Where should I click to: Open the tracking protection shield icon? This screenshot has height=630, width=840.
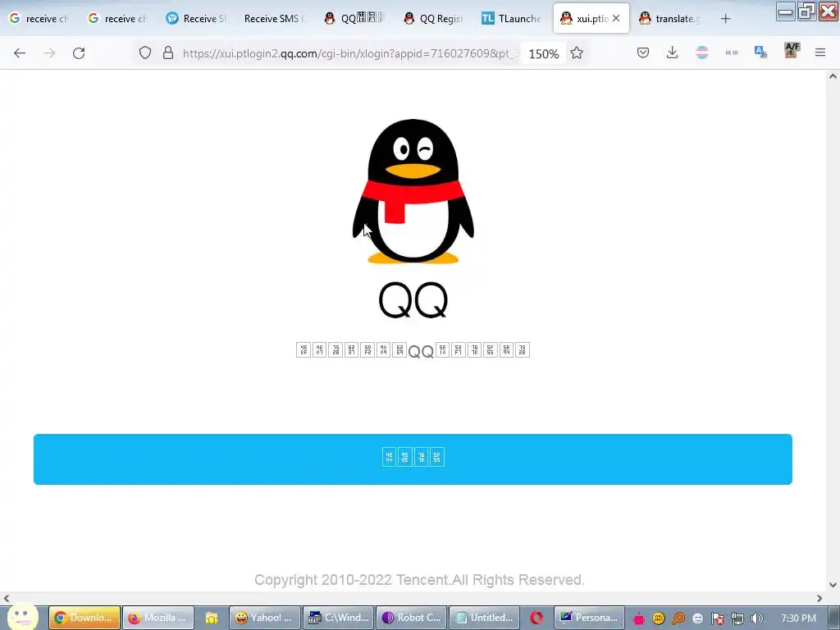tap(145, 52)
